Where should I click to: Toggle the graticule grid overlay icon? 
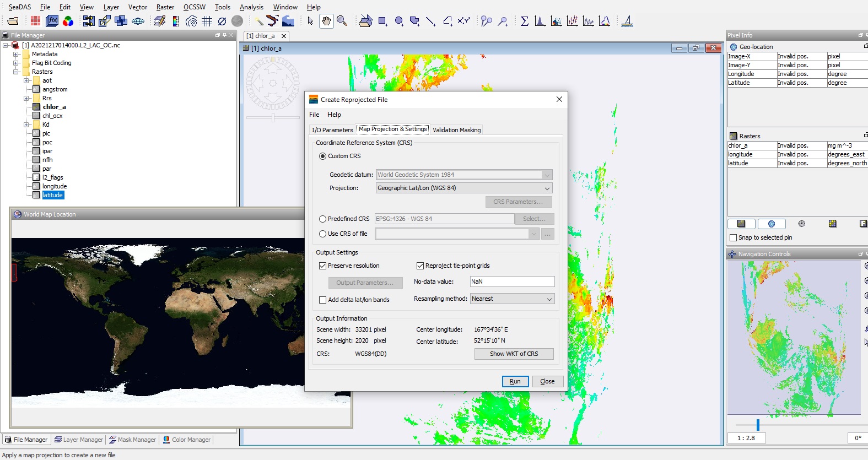pyautogui.click(x=207, y=21)
